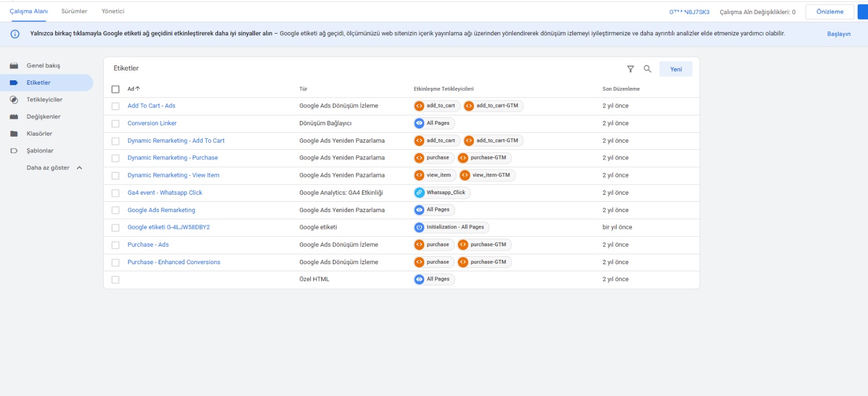Click the Initialization - All Pages trigger icon

pyautogui.click(x=419, y=227)
